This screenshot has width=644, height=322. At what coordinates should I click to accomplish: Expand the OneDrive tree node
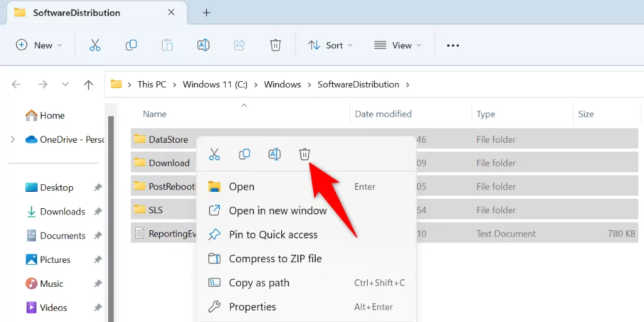[13, 140]
